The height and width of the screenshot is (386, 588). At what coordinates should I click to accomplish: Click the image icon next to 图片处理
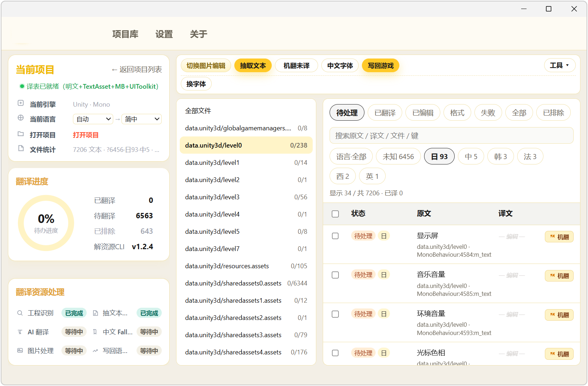[20, 351]
